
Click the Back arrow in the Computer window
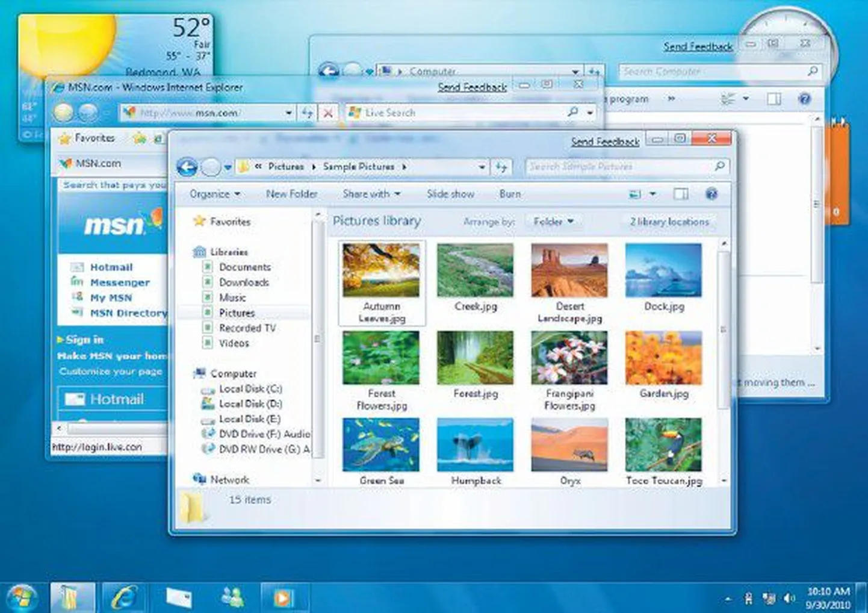[x=329, y=71]
